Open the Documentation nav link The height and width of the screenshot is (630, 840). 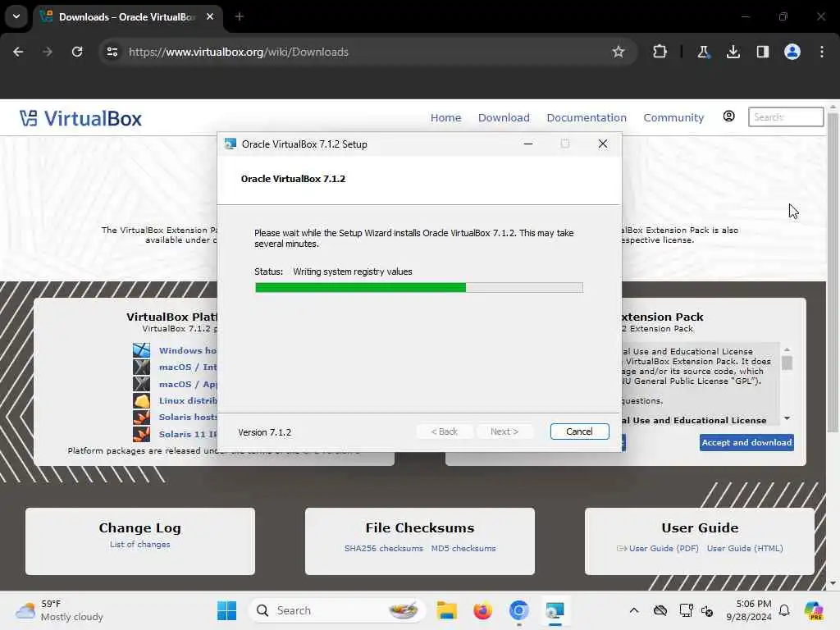586,117
